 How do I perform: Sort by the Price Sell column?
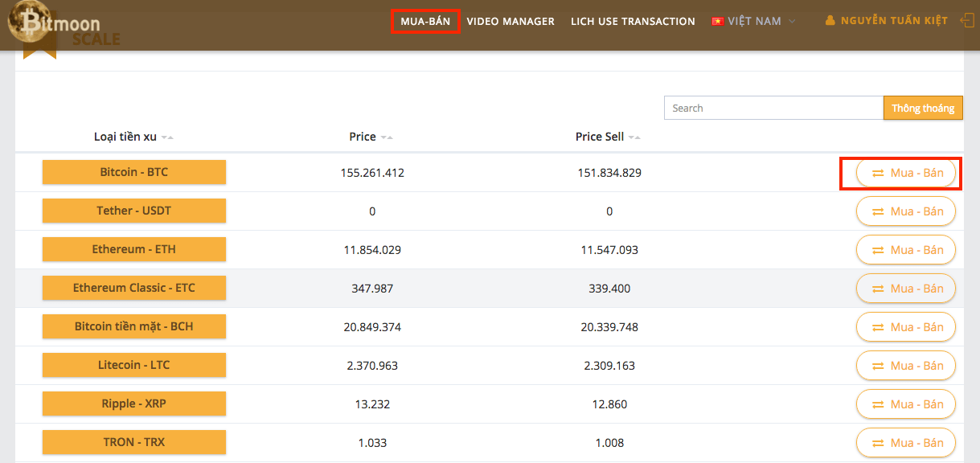[x=609, y=137]
